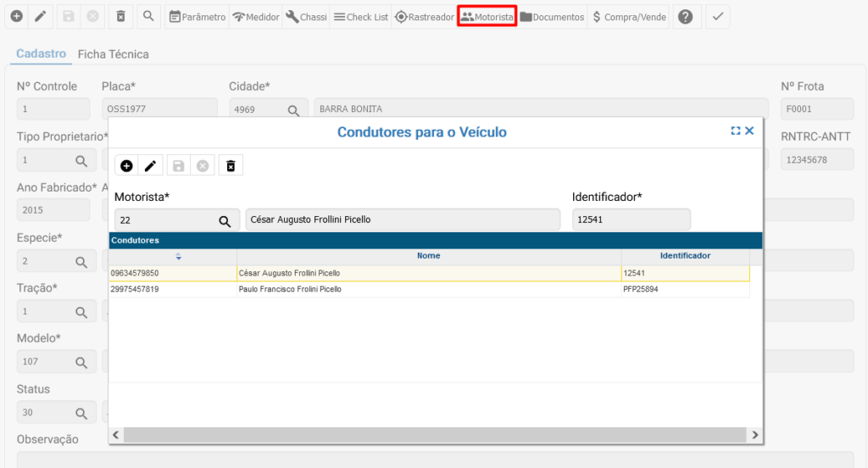Switch to Ficha Técnica tab
Image resolution: width=868 pixels, height=468 pixels.
(113, 54)
